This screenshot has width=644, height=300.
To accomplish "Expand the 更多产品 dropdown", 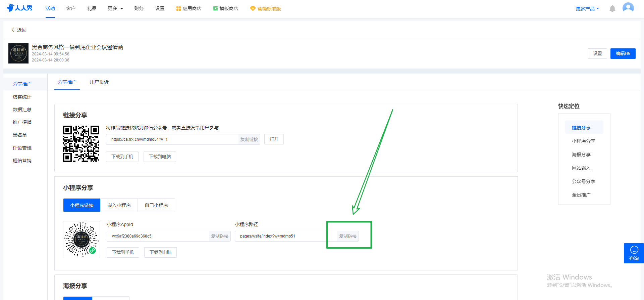I will 587,8.
